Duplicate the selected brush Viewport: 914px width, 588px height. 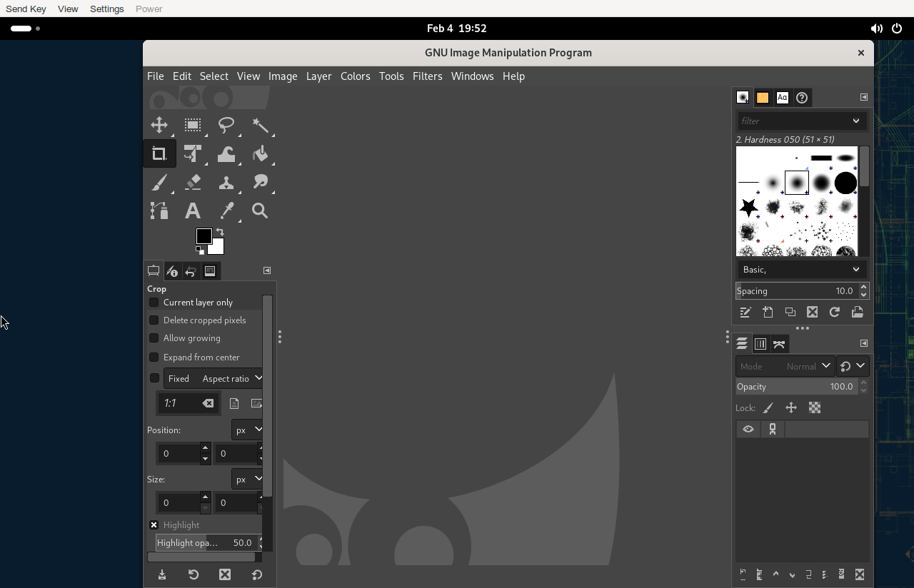[x=790, y=312]
